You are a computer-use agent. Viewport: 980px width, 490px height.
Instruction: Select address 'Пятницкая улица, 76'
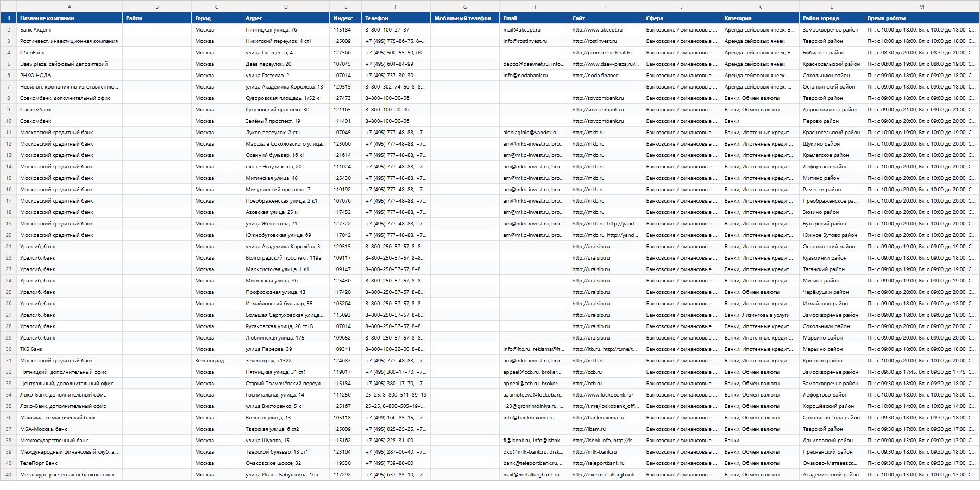coord(286,30)
